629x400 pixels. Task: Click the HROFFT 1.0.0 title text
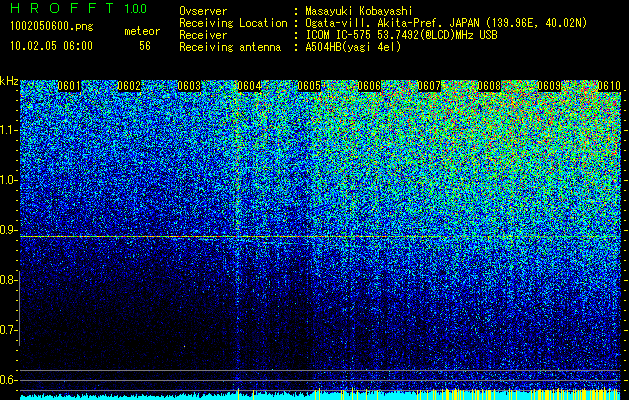click(79, 8)
